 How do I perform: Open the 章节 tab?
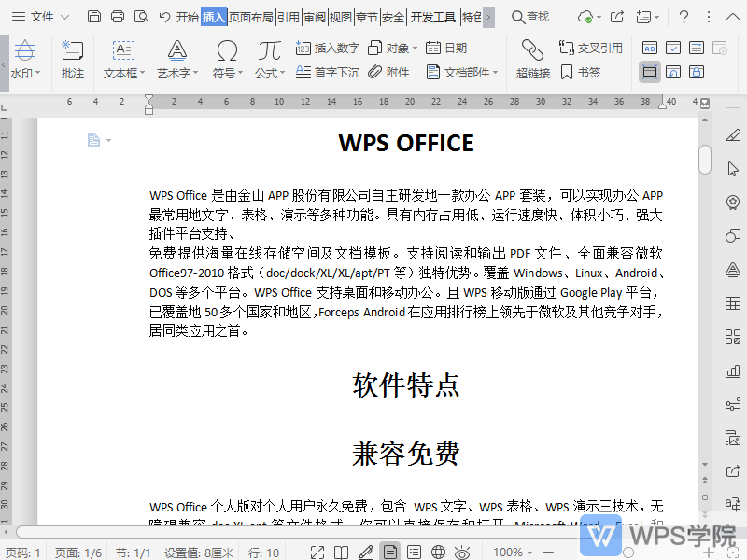[x=367, y=17]
